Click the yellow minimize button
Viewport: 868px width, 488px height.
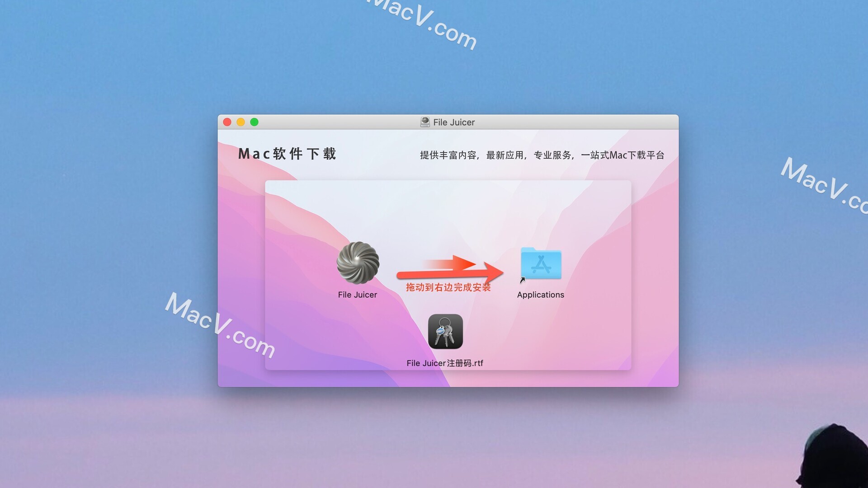(241, 122)
